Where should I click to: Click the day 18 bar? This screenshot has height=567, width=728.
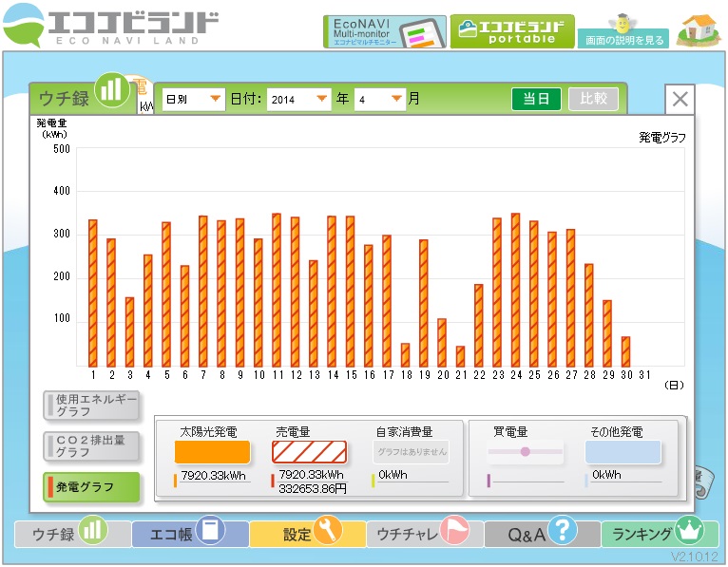(x=405, y=355)
